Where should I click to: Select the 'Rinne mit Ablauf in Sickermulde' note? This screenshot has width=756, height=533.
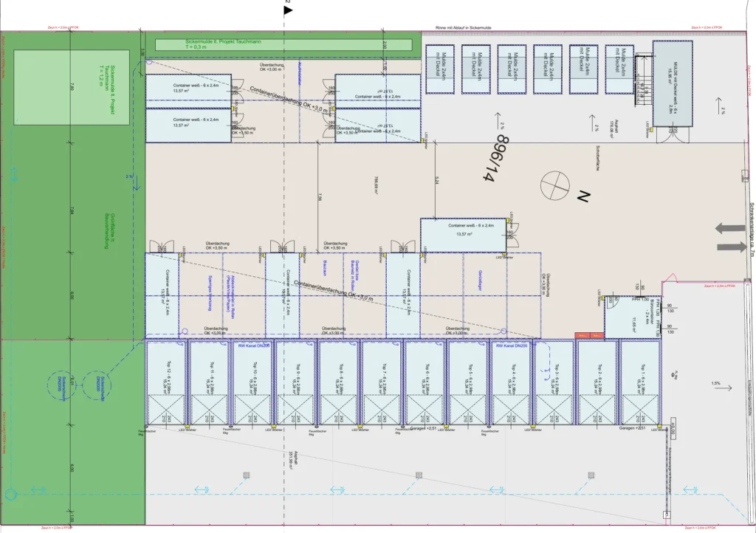(464, 28)
